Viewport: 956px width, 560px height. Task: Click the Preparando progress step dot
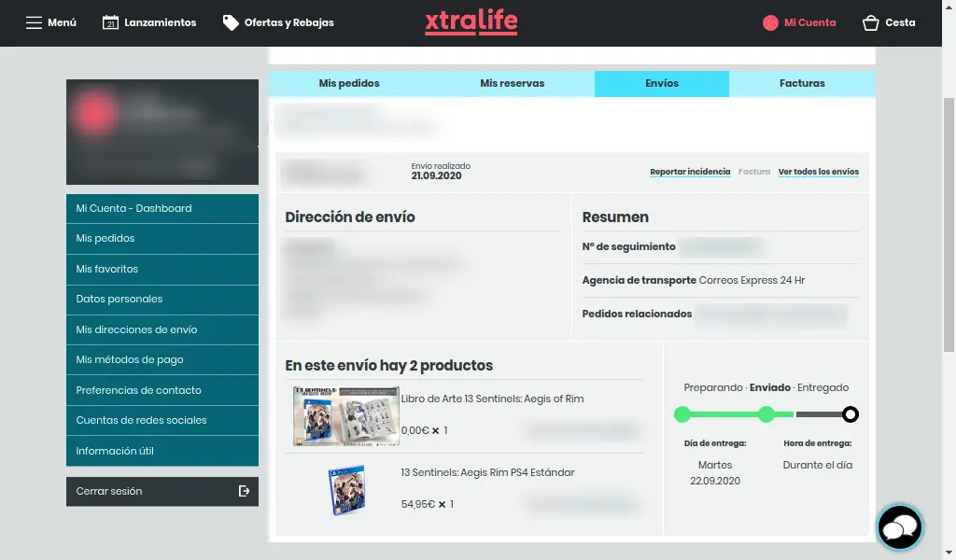(682, 415)
